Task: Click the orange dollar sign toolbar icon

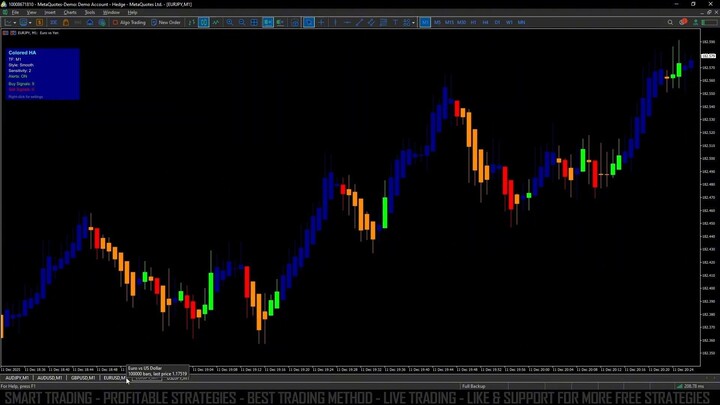Action: point(39,22)
